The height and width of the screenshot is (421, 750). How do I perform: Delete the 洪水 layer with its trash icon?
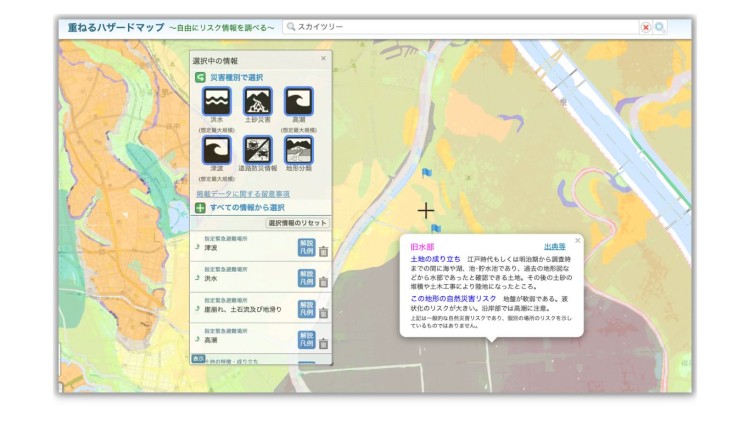[323, 282]
